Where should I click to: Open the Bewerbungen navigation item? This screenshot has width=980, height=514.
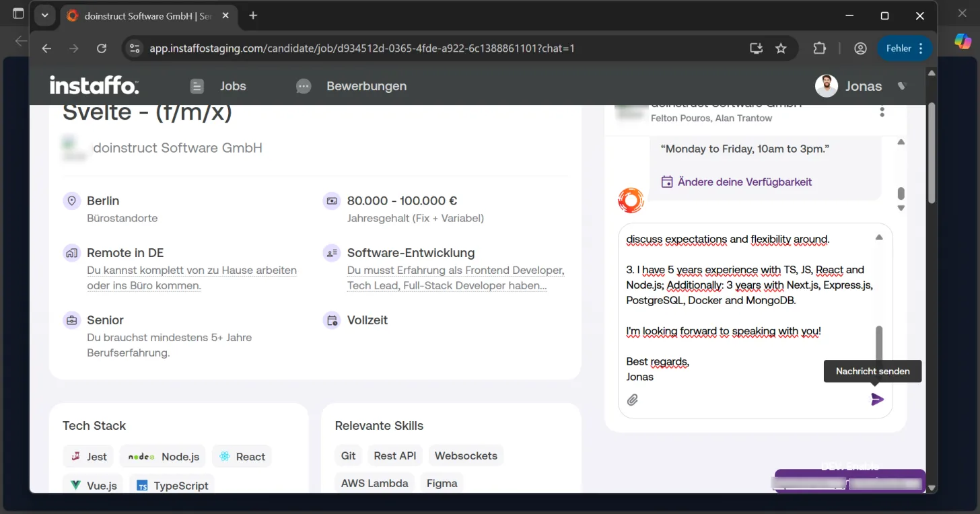pos(351,86)
